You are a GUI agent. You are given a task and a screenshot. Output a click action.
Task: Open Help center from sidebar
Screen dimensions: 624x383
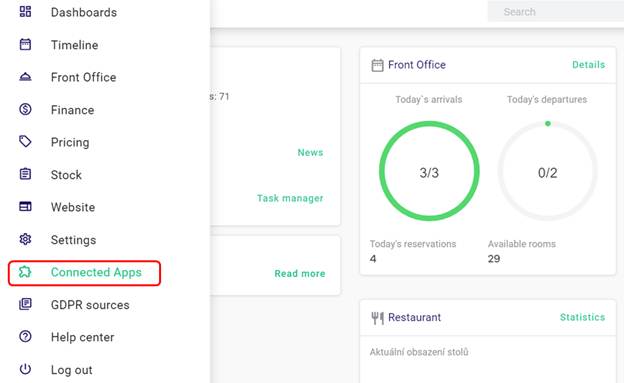(x=82, y=338)
